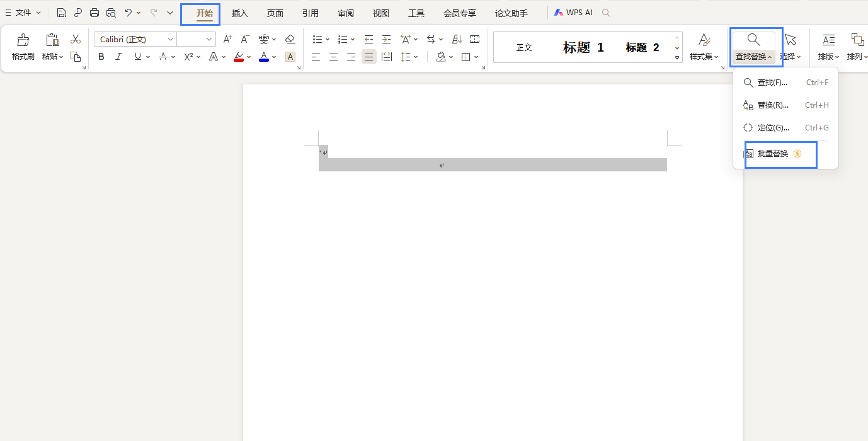Screen dimensions: 868x441
Task: Choose Replace (替换) menu entry
Action: pos(785,105)
